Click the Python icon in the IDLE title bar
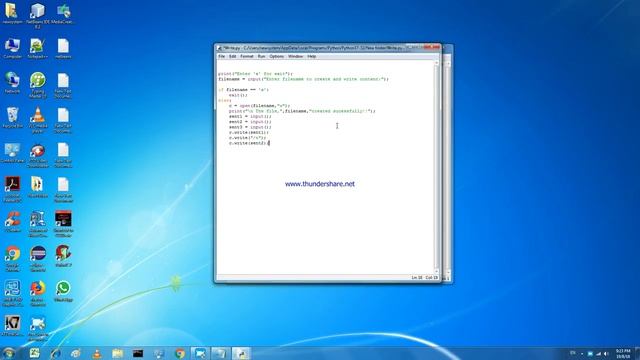Viewport: 640px width, 360px height. tap(219, 48)
